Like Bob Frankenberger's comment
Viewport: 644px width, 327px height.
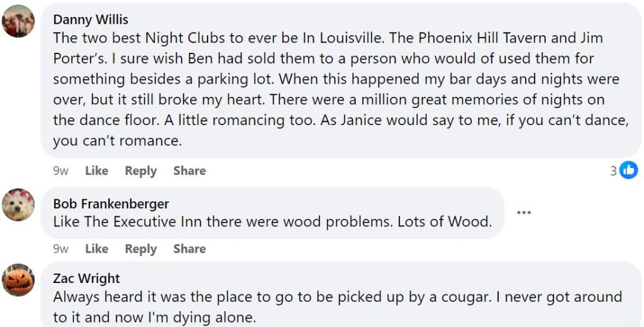pyautogui.click(x=96, y=248)
